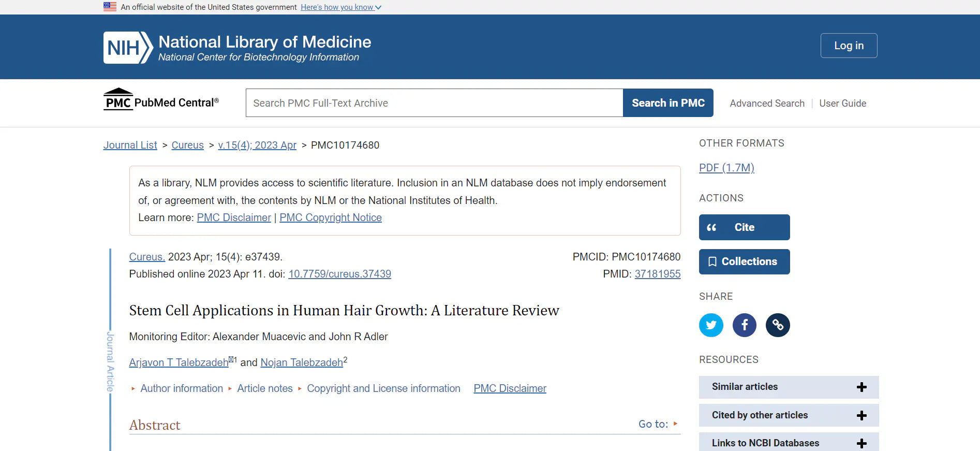This screenshot has width=980, height=451.
Task: Click the PMC PubMed Central logo
Action: 161,100
